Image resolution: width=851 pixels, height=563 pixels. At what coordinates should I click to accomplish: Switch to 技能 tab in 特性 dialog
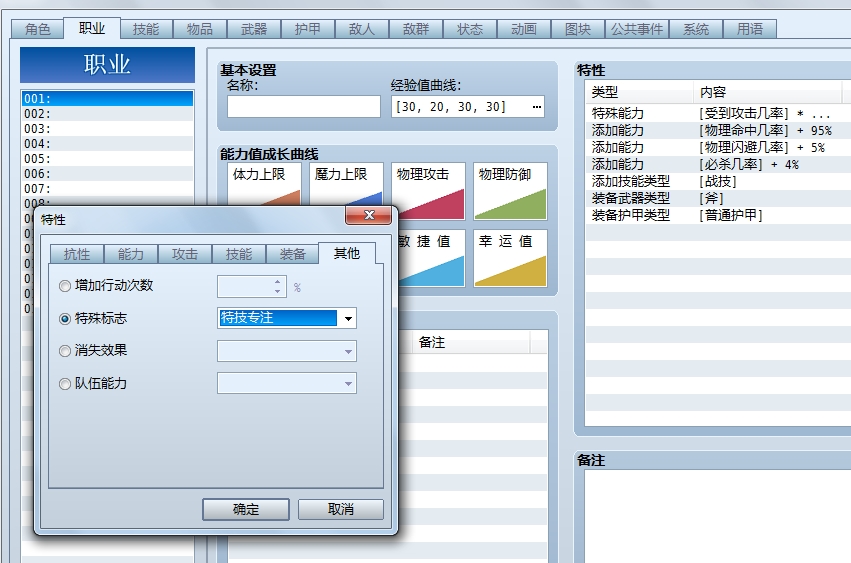pos(239,254)
